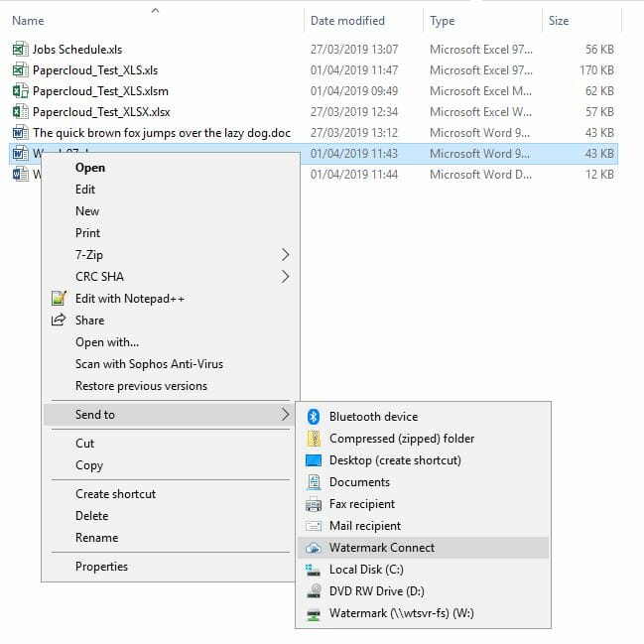
Task: Click the Word icon of the quick brown fox document
Action: tap(21, 133)
